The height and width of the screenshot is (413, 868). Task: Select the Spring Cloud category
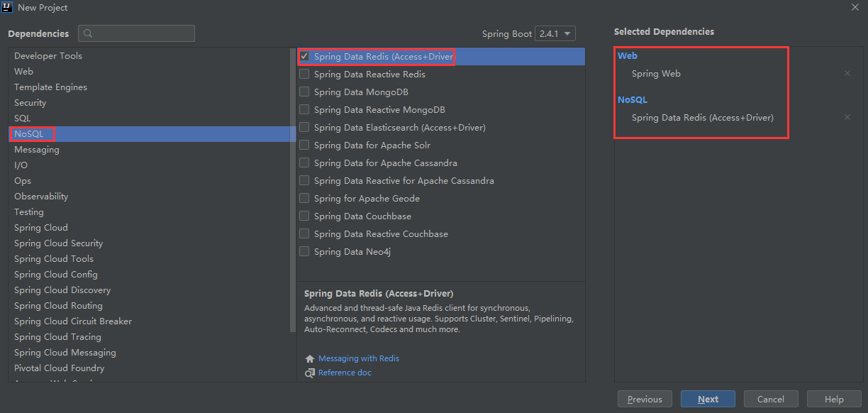coord(149,228)
